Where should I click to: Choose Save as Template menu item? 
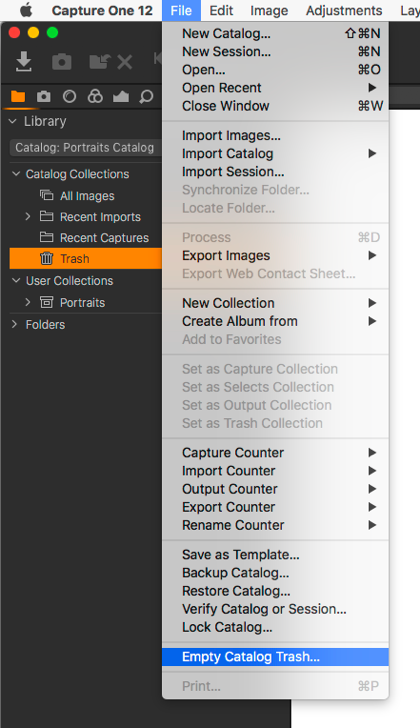tap(275, 555)
